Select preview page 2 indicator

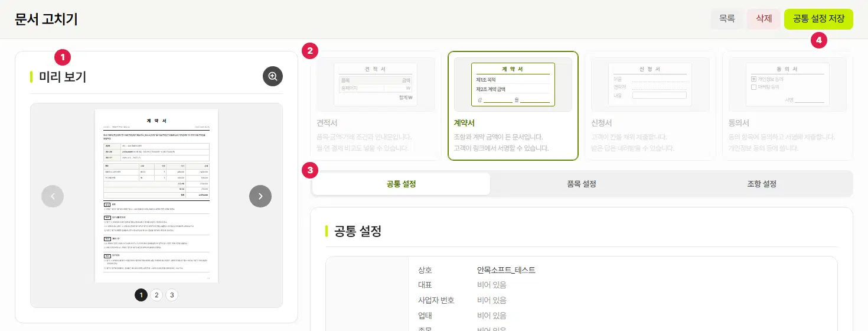coord(156,294)
